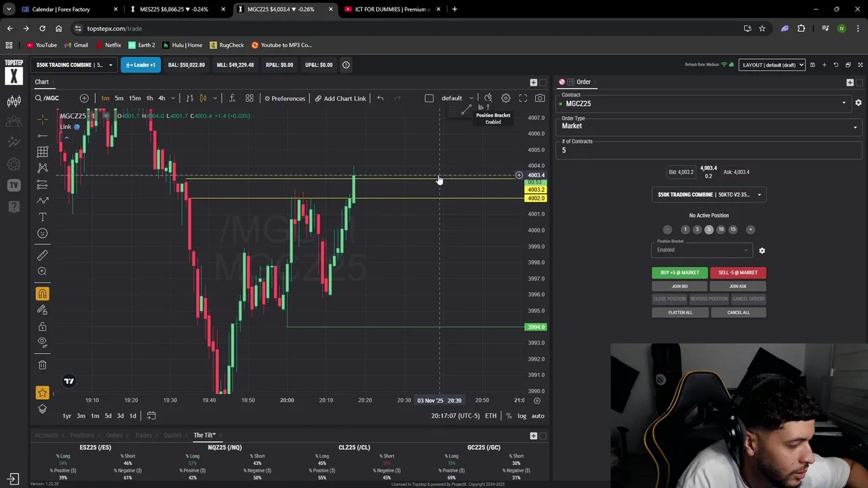Open order panel account selector dropdown
This screenshot has height=488, width=868.
(x=709, y=195)
